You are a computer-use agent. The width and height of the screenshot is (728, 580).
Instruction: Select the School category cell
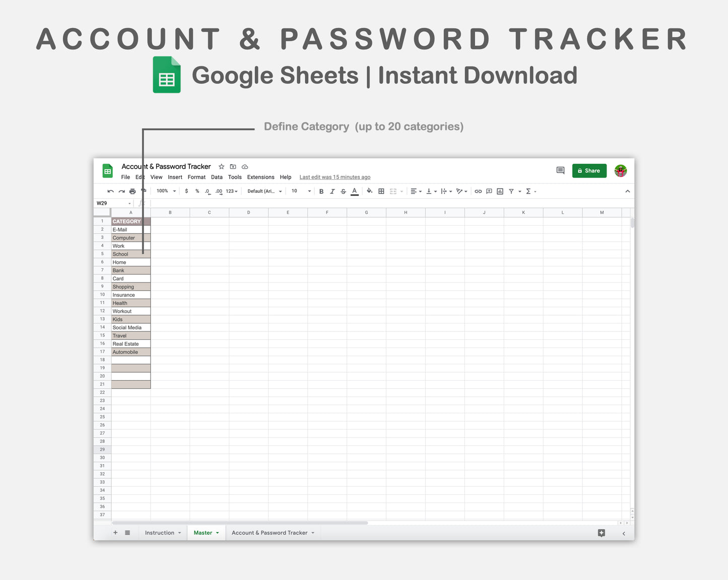pos(130,254)
